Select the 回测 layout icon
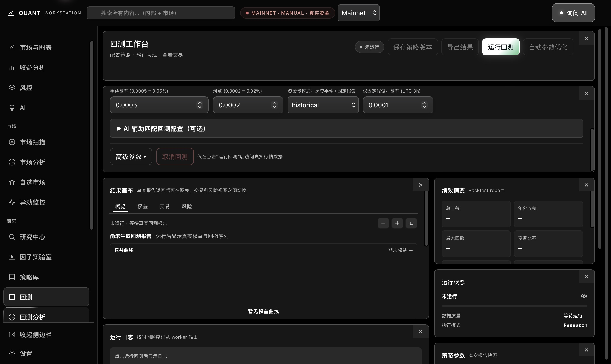This screenshot has width=611, height=364. click(12, 297)
